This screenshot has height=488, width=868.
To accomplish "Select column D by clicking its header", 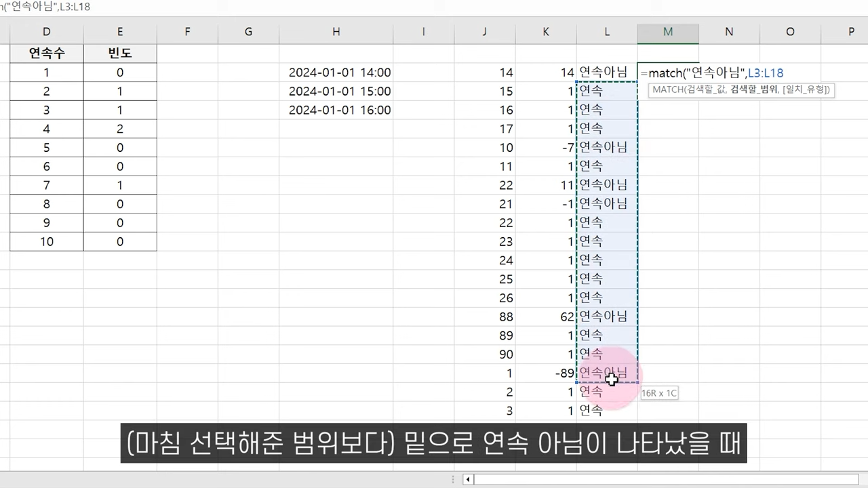I will pos(46,31).
